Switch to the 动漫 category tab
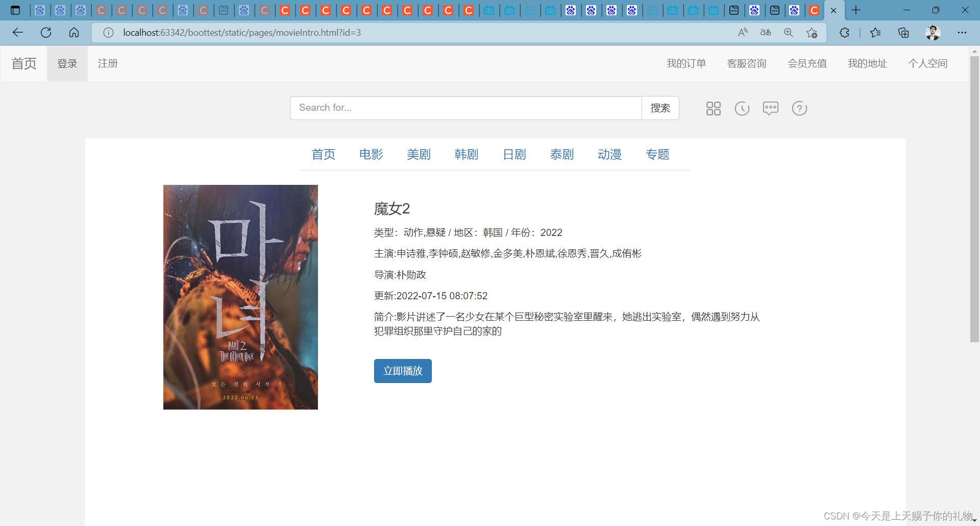The image size is (980, 526). click(x=609, y=155)
